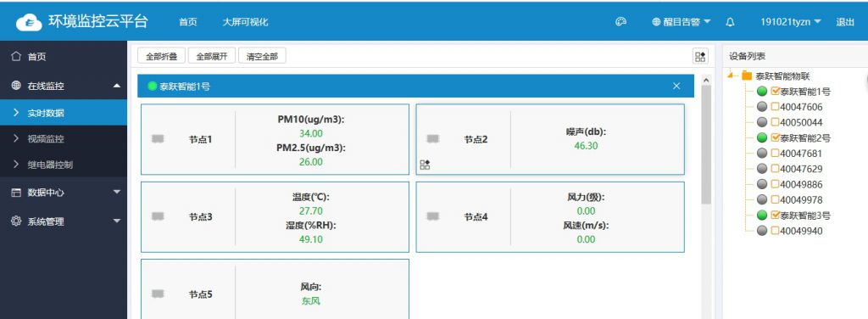Click the 数据中心 table icon

tap(16, 193)
